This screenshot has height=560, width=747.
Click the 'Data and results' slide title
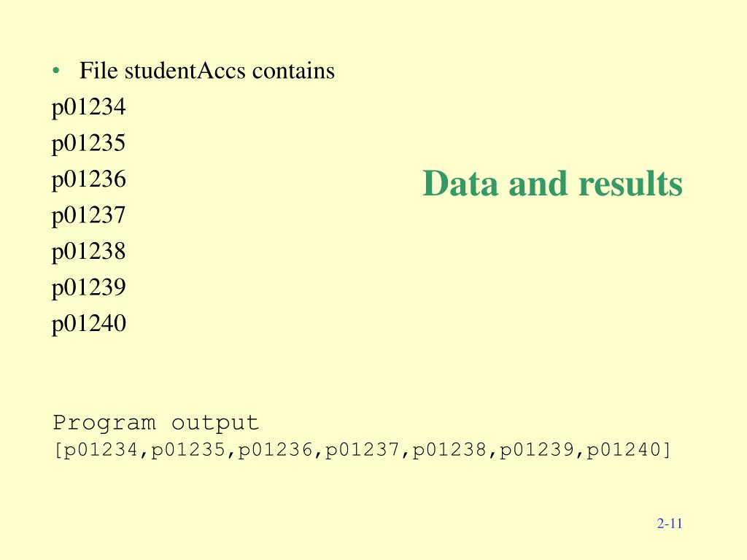tap(553, 183)
